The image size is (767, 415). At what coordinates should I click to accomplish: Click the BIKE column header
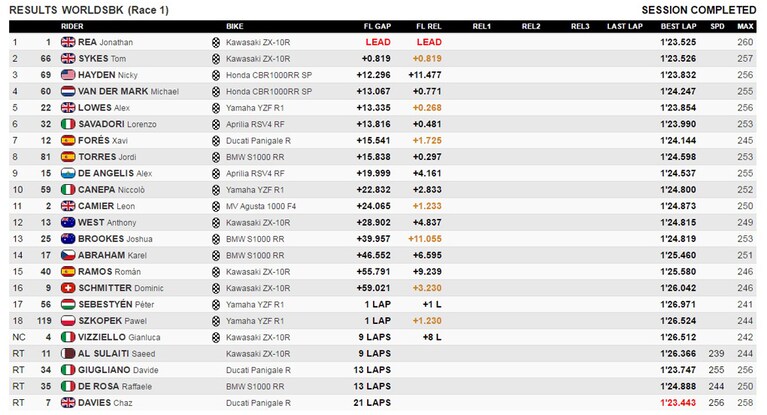(x=235, y=26)
